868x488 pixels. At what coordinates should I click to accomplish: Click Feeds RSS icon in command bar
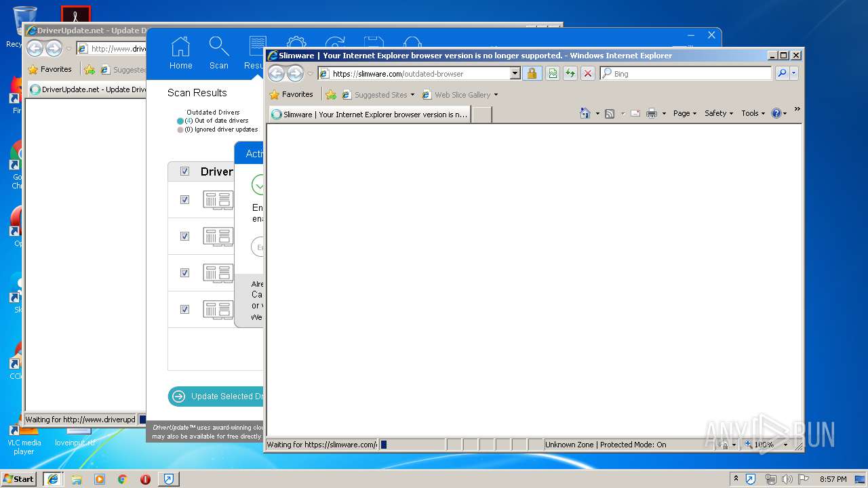pos(610,113)
